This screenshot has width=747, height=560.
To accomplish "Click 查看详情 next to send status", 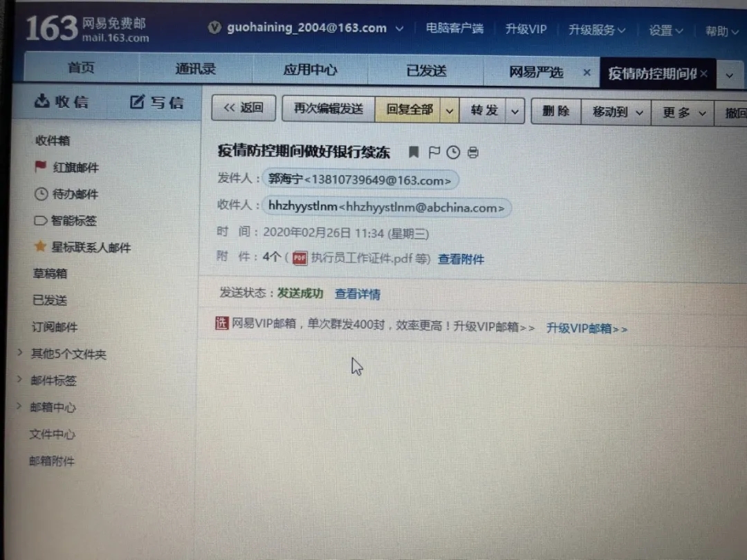I will coord(357,294).
